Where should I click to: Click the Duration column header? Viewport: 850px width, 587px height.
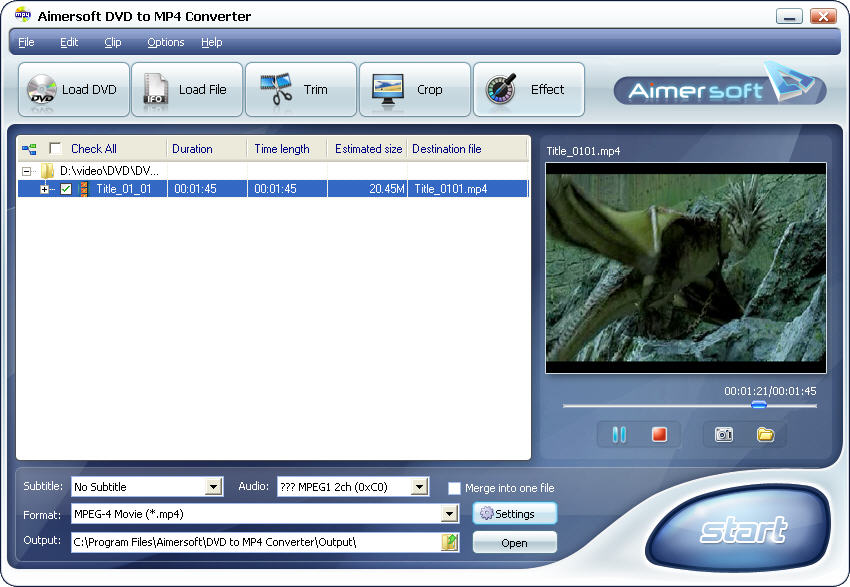click(x=207, y=149)
